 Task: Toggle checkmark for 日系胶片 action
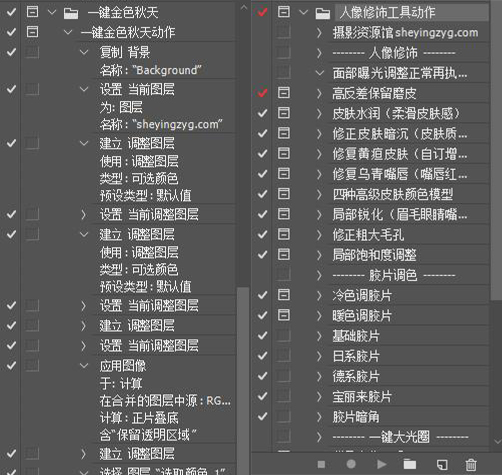click(x=262, y=356)
